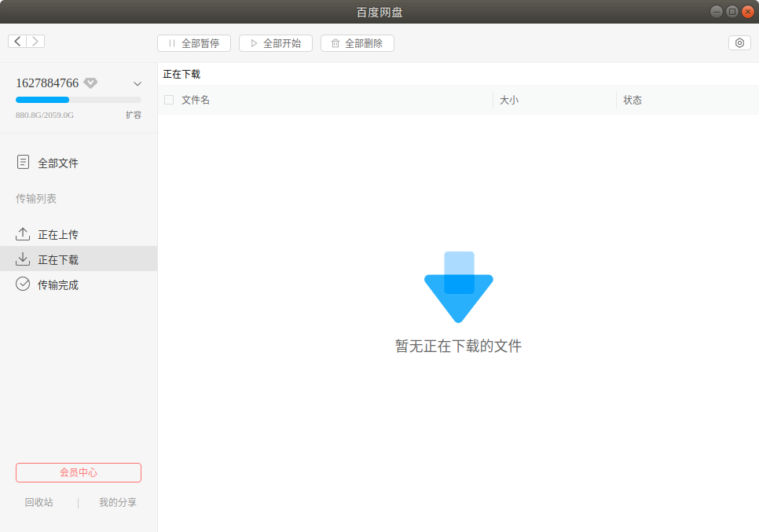The image size is (759, 532).
Task: Open the 传输完成 completed transfers list
Action: click(x=79, y=284)
